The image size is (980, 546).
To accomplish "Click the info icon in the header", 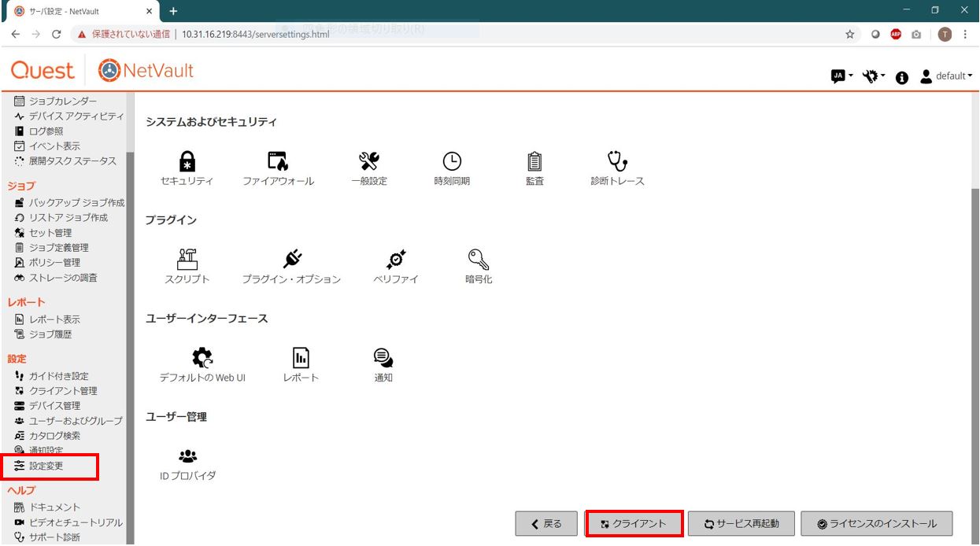I will pos(902,77).
